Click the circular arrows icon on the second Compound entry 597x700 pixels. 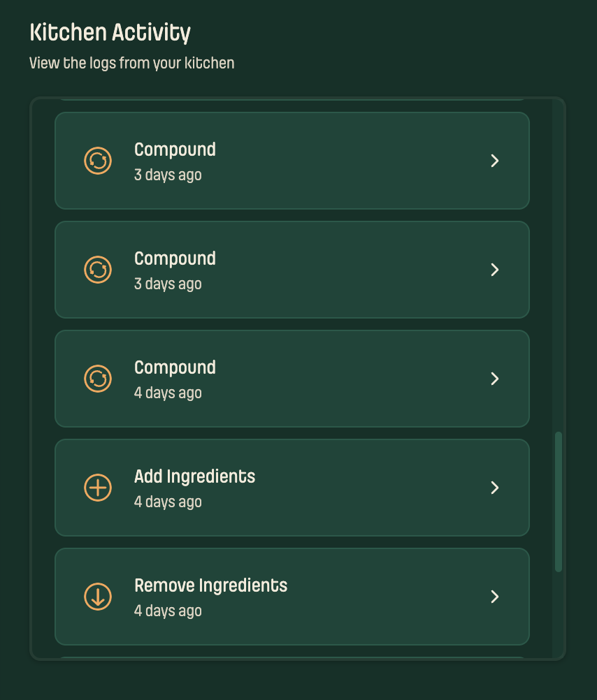click(x=98, y=270)
